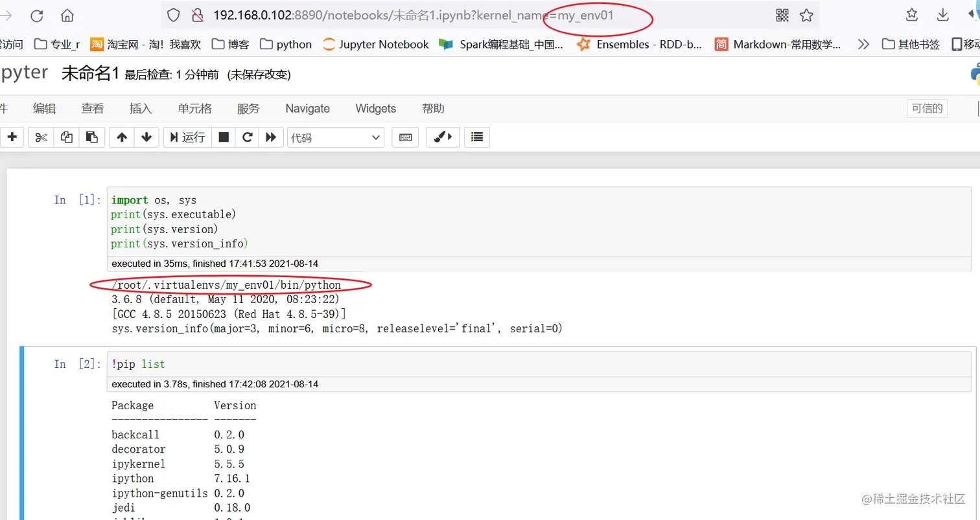Click the shield tracking protection icon
Viewport: 980px width, 520px height.
[x=173, y=15]
